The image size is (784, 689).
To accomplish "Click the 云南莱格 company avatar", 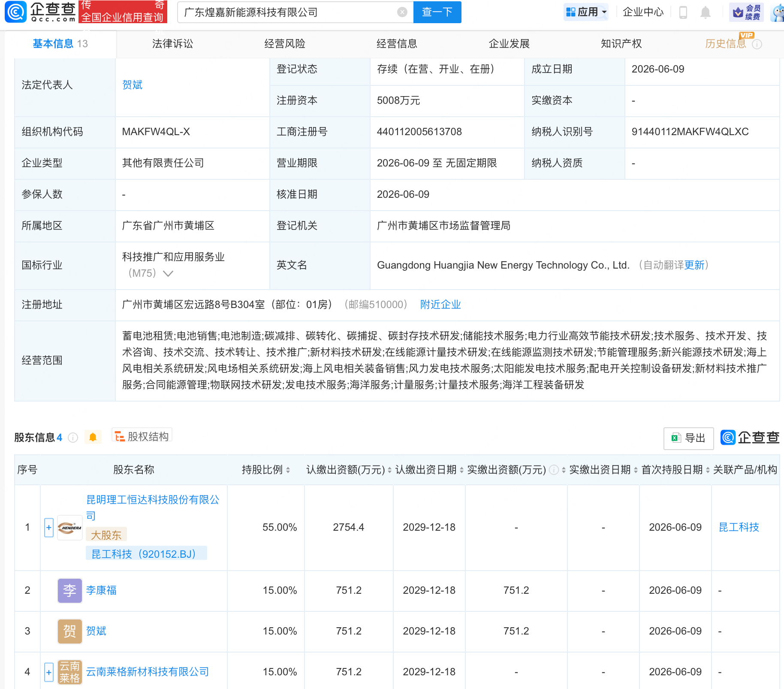I will click(x=70, y=672).
